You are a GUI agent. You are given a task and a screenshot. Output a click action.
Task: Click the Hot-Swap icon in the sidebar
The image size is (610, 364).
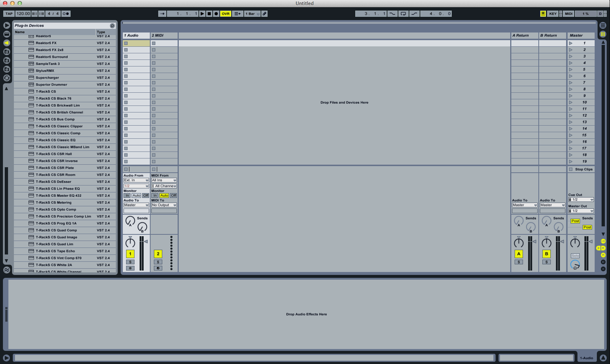pyautogui.click(x=7, y=77)
